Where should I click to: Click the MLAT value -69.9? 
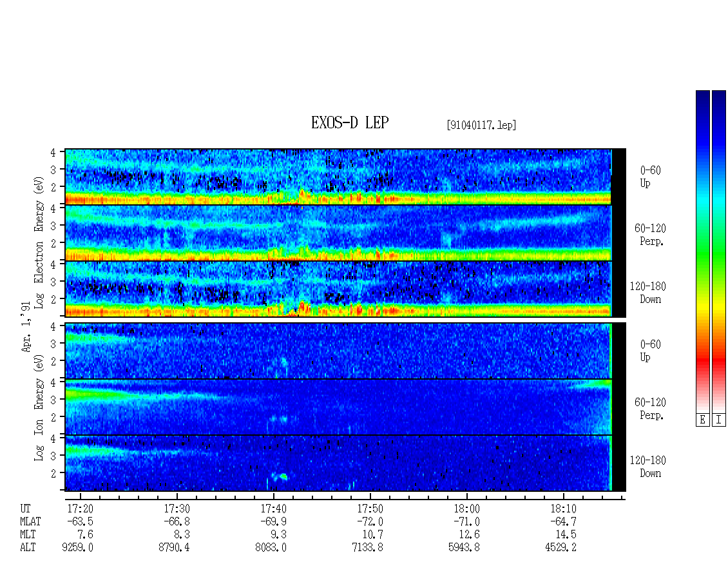(273, 521)
